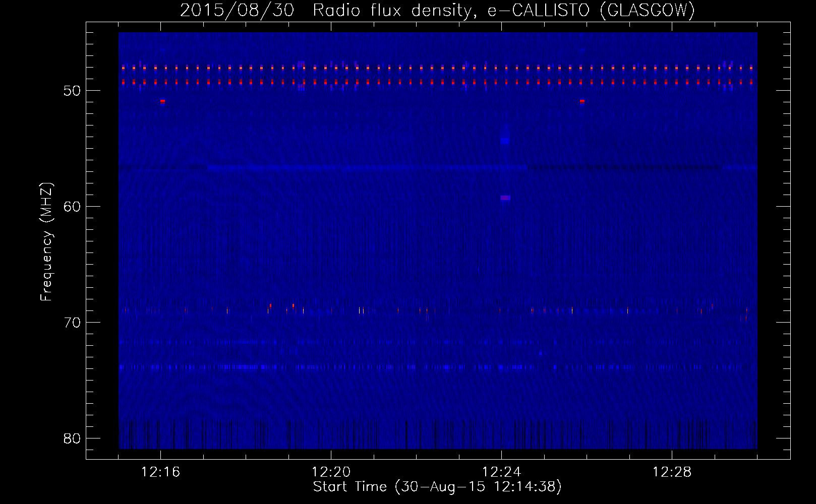Click the Frequency (MHZ) axis label
This screenshot has height=504, width=816.
46,242
